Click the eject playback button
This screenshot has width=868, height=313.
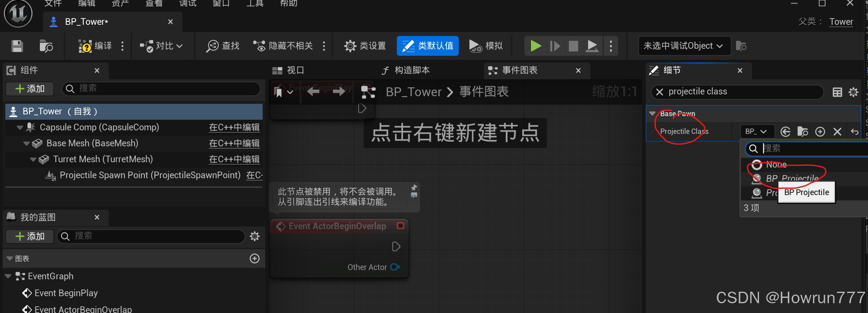[x=592, y=46]
